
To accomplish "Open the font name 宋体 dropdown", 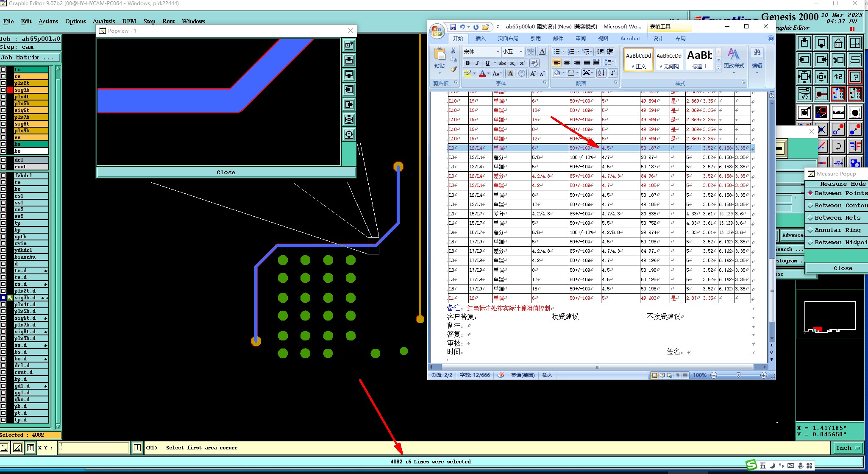I will pyautogui.click(x=498, y=52).
